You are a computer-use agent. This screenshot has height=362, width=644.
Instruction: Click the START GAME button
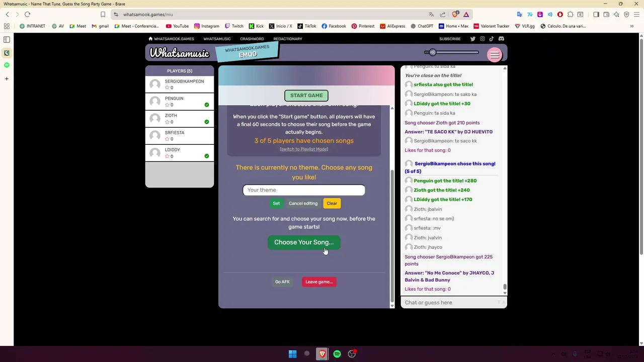[306, 96]
